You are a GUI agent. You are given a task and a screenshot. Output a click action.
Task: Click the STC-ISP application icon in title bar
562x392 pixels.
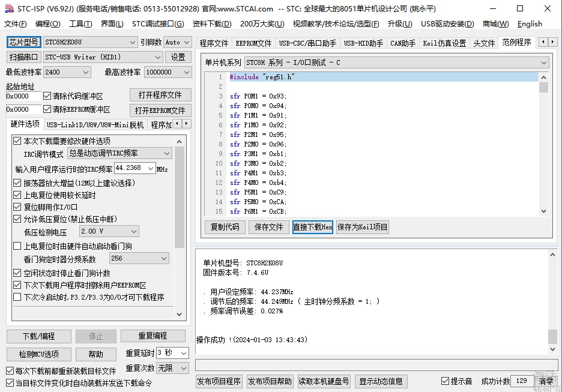coord(9,8)
